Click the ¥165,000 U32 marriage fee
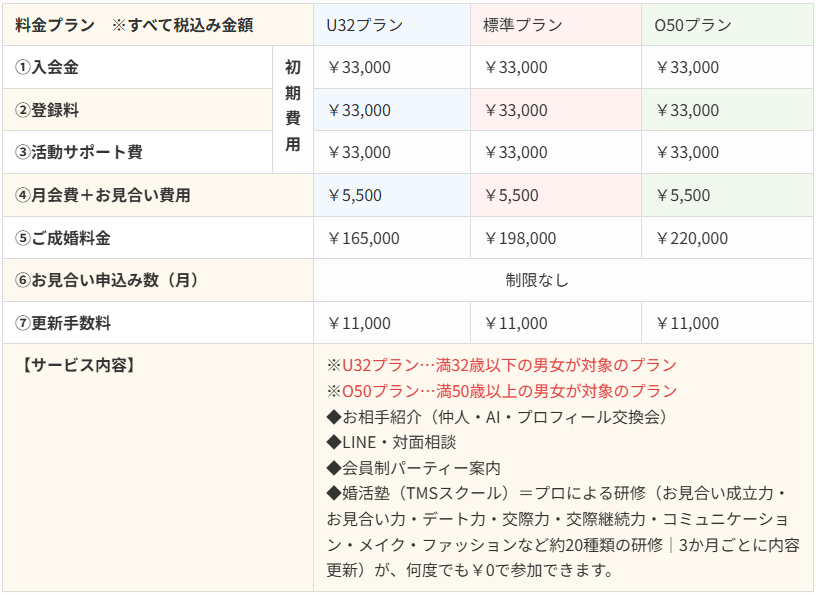Screen dimensions: 816x595 (364, 238)
